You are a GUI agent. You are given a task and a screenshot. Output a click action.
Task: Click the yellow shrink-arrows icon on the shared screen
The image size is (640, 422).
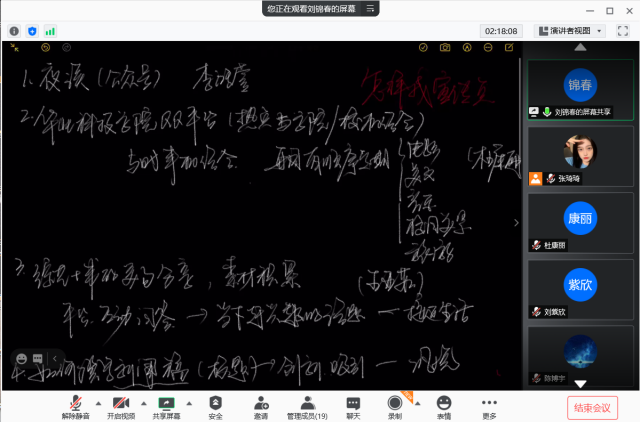[15, 48]
